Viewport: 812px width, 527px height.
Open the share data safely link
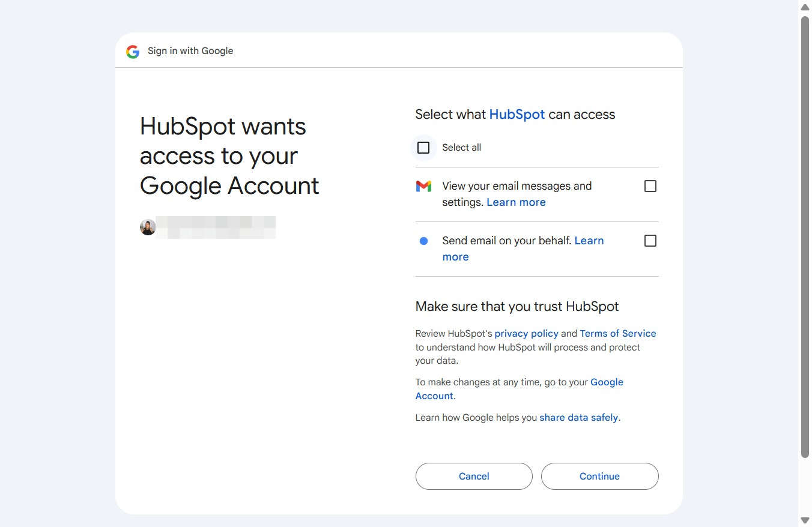(x=578, y=417)
